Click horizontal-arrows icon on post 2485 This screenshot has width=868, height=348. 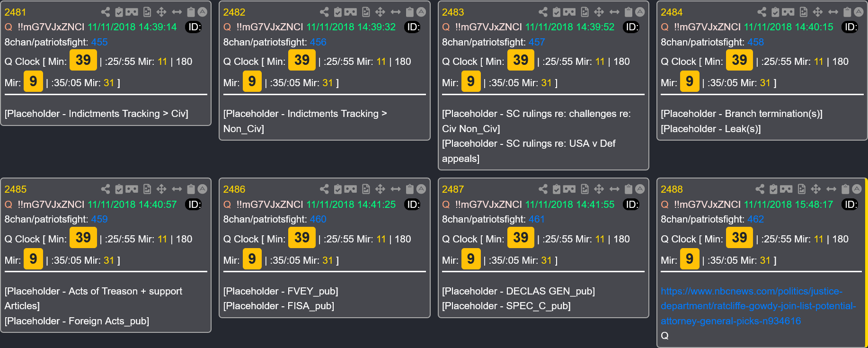click(x=177, y=189)
